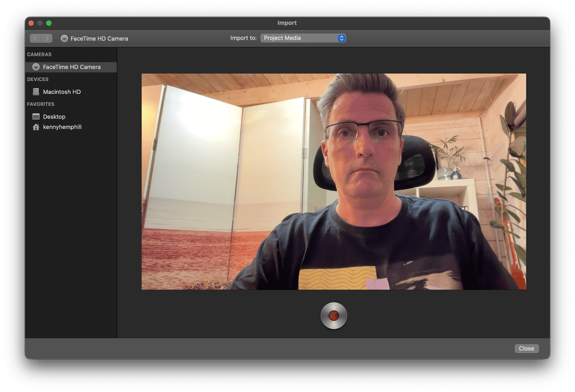
Task: Click the kennyhemphill home folder icon
Action: pyautogui.click(x=36, y=127)
